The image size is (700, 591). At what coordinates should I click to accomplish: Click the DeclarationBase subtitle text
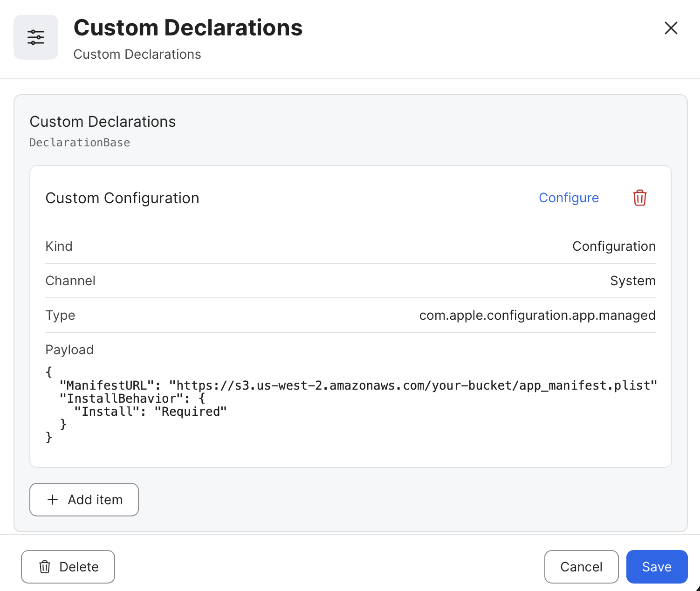pyautogui.click(x=80, y=143)
